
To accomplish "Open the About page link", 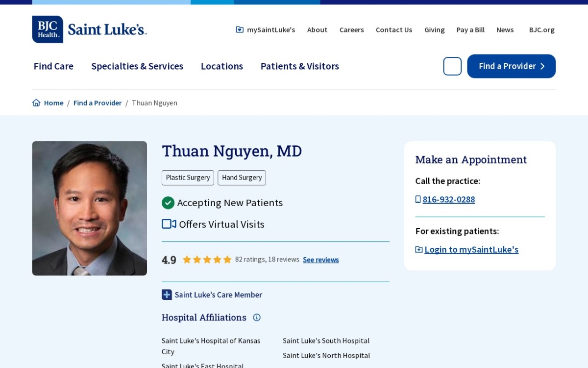I will pyautogui.click(x=317, y=29).
